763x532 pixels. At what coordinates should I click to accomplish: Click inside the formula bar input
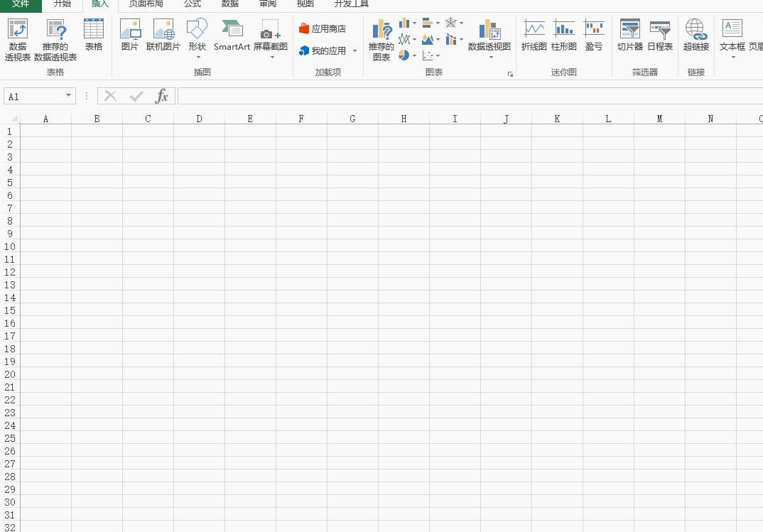(x=469, y=96)
